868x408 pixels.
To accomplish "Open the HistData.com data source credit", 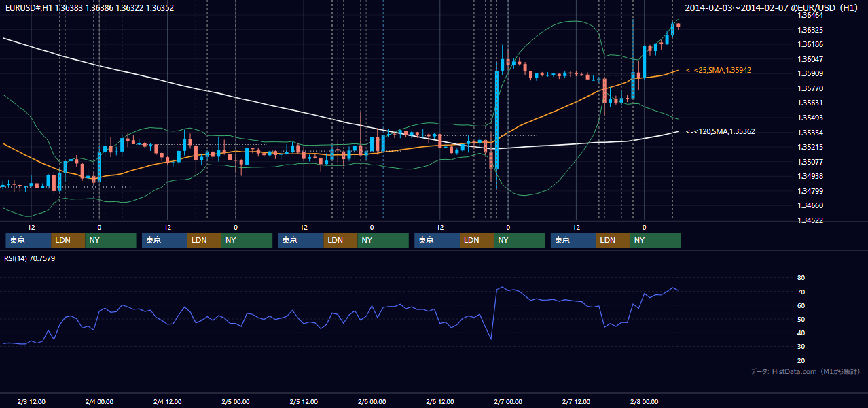I will (806, 371).
